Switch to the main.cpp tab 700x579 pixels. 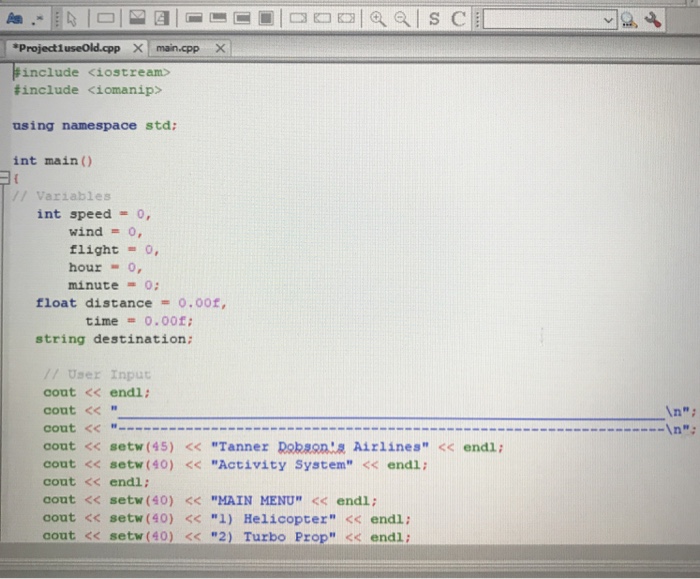pos(178,48)
